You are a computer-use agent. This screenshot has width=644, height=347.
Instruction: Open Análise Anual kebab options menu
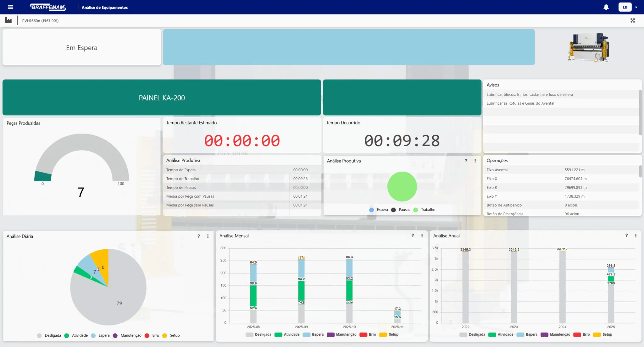(x=636, y=235)
